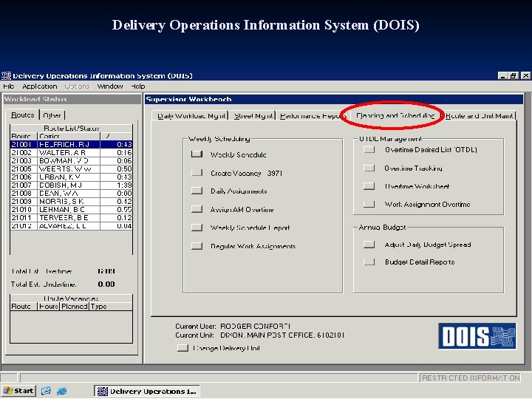Open the Application menu
532x399 pixels.
pyautogui.click(x=40, y=86)
